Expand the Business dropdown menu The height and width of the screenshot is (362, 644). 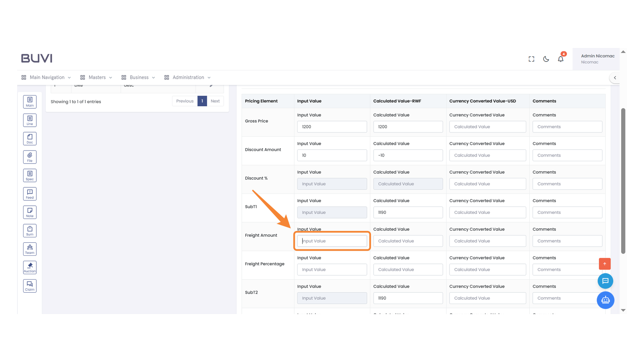[138, 77]
